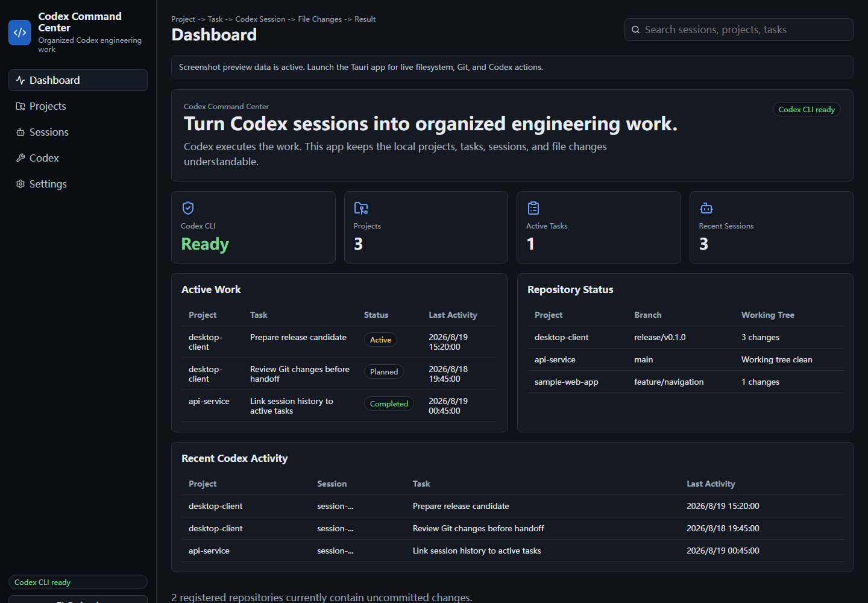Click the 'Session' column header

click(332, 484)
